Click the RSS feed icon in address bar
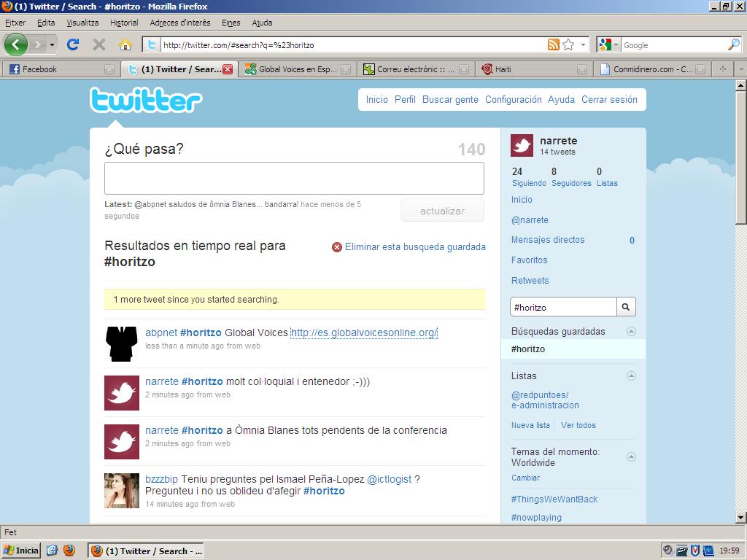This screenshot has width=747, height=560. click(x=554, y=44)
